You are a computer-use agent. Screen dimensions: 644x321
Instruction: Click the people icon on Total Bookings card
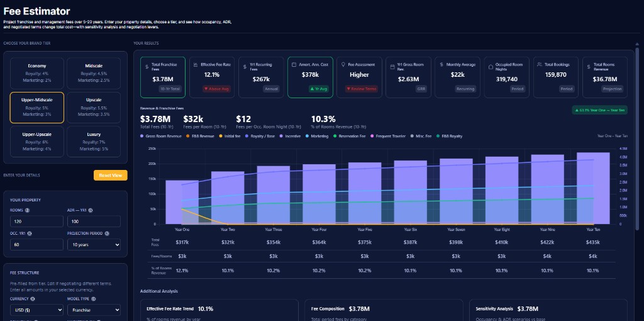pos(540,65)
